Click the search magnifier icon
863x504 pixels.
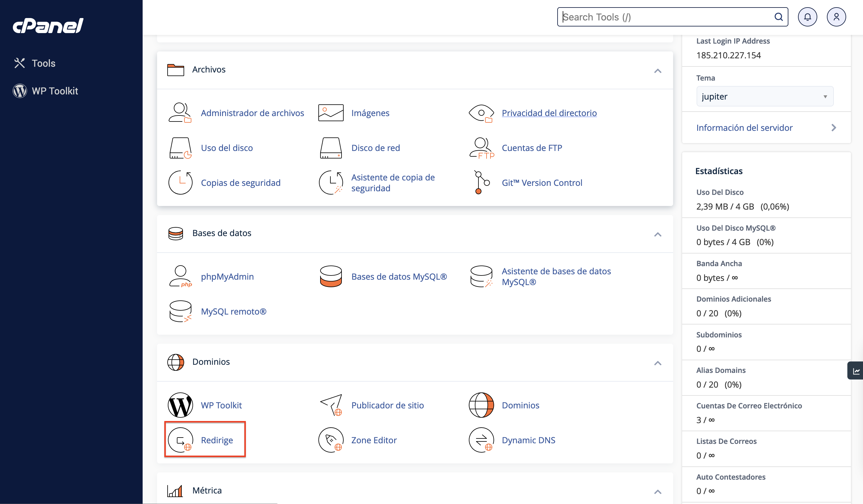click(778, 17)
